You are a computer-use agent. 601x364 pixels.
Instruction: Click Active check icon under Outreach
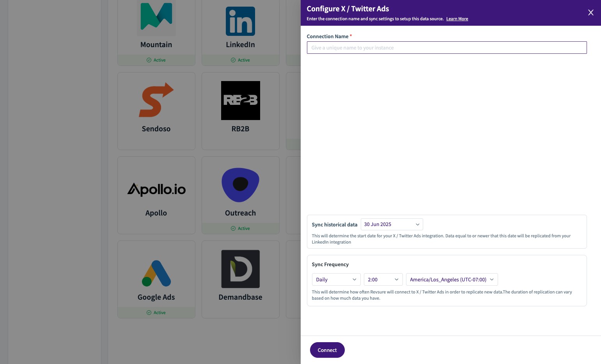pyautogui.click(x=233, y=228)
